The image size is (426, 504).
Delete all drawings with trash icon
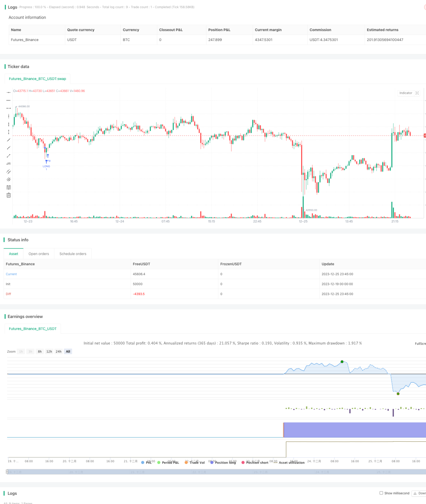pyautogui.click(x=9, y=195)
